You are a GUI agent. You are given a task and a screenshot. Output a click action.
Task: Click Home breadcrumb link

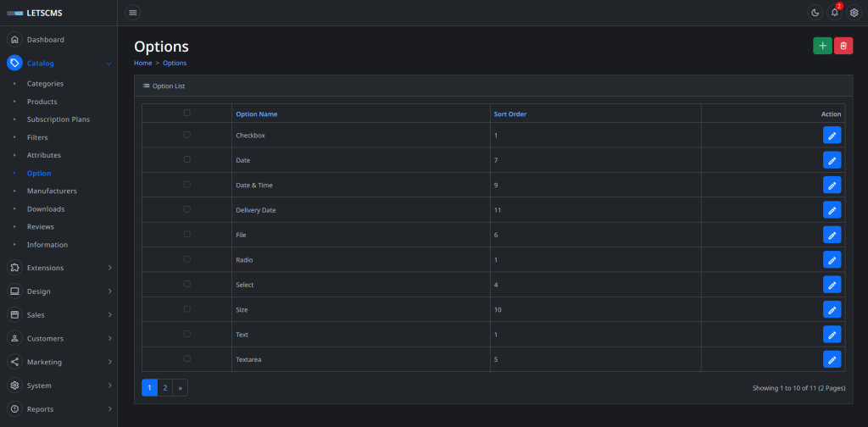(142, 63)
